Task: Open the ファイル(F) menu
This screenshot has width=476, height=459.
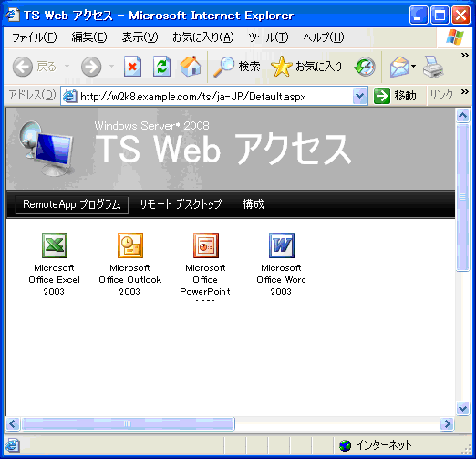Action: pos(34,37)
